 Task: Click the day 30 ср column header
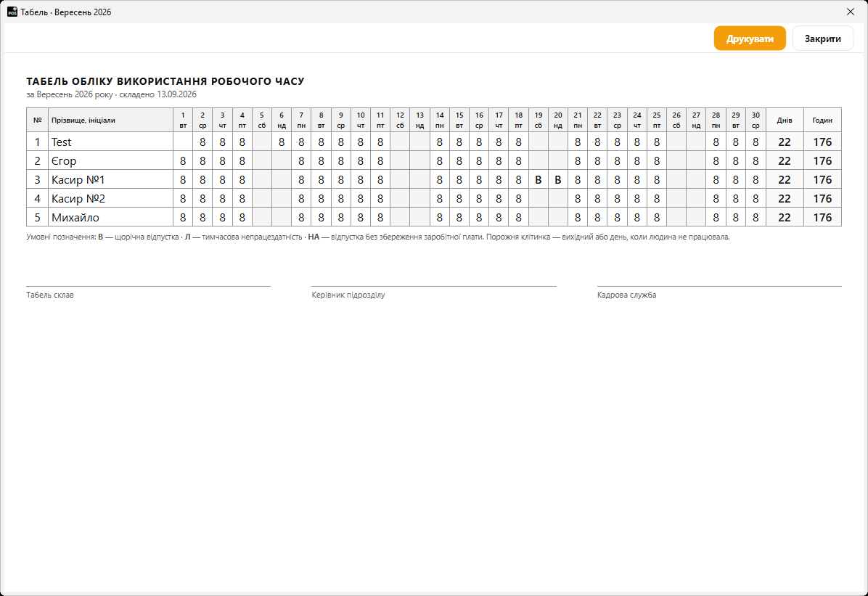pyautogui.click(x=756, y=121)
